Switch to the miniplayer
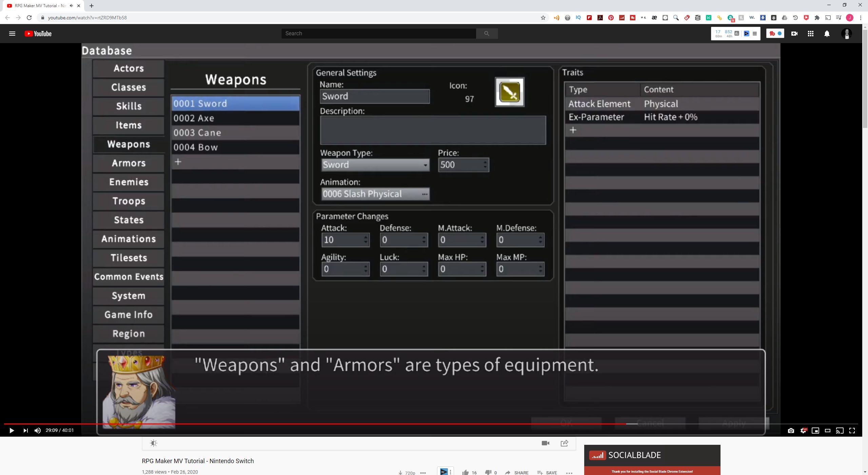This screenshot has height=475, width=868. 815,431
